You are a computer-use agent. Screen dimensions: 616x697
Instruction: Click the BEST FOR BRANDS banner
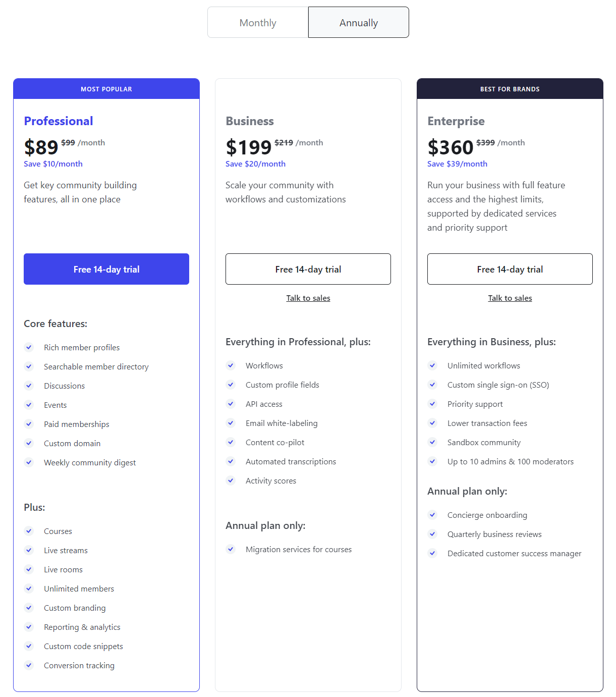[510, 89]
